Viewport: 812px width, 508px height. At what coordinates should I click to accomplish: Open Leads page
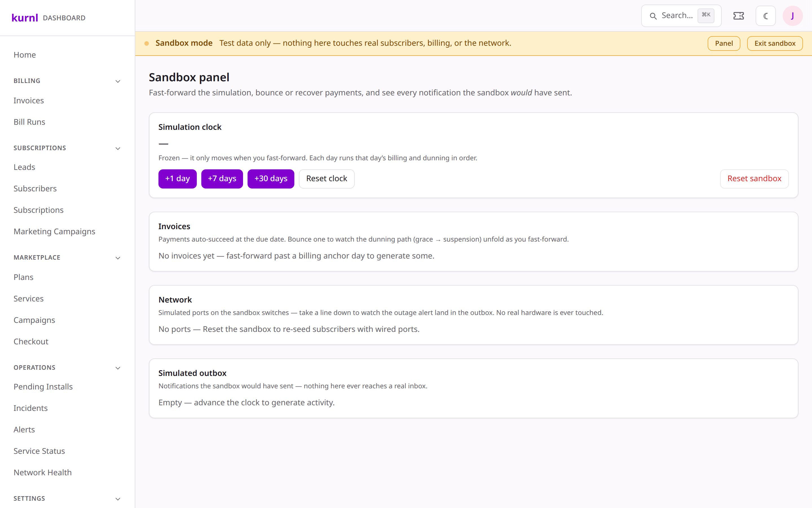pyautogui.click(x=24, y=167)
